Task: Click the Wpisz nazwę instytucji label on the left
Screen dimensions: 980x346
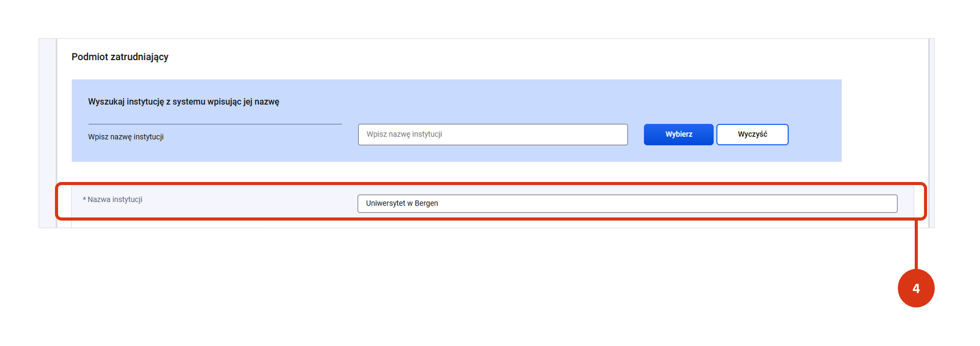Action: [126, 137]
